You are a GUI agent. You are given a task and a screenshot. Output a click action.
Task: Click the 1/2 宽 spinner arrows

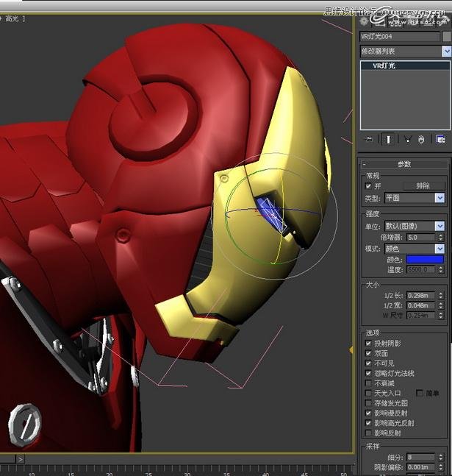(441, 305)
